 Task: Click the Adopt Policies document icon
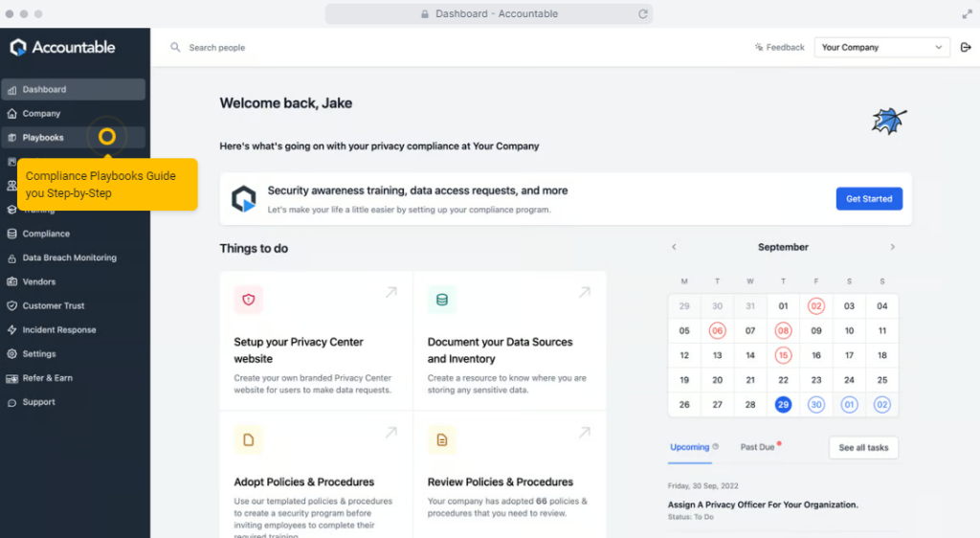point(249,440)
